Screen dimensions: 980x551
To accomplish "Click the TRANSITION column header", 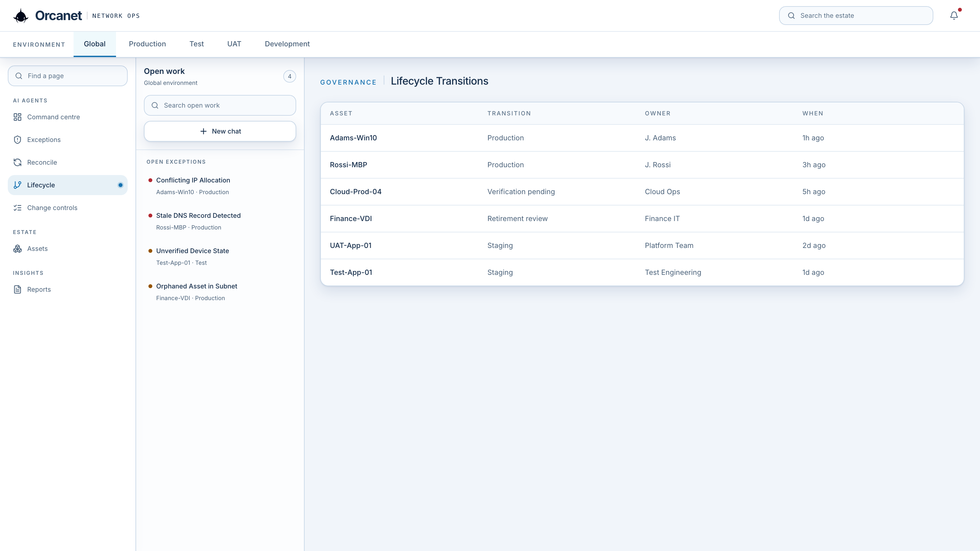I will point(509,113).
